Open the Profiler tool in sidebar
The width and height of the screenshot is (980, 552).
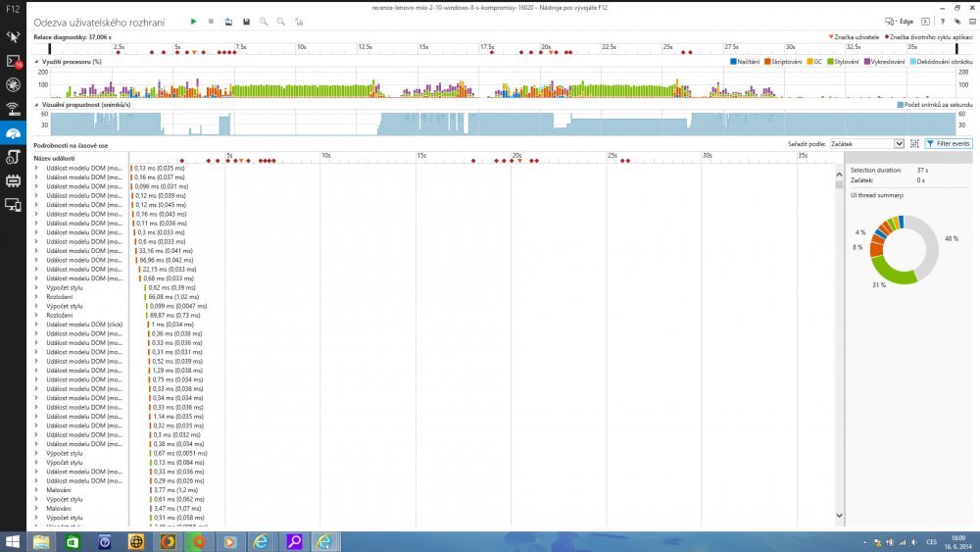coord(13,157)
